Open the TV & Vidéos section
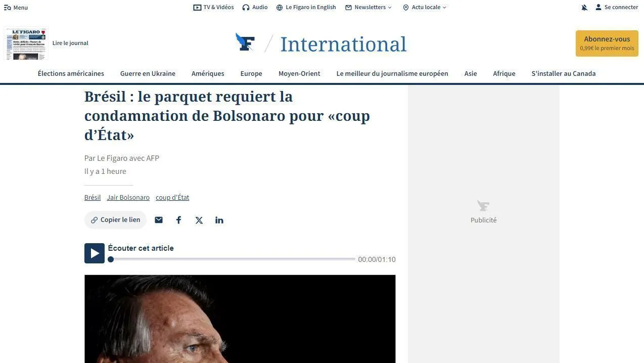Image resolution: width=644 pixels, height=363 pixels. click(x=213, y=7)
